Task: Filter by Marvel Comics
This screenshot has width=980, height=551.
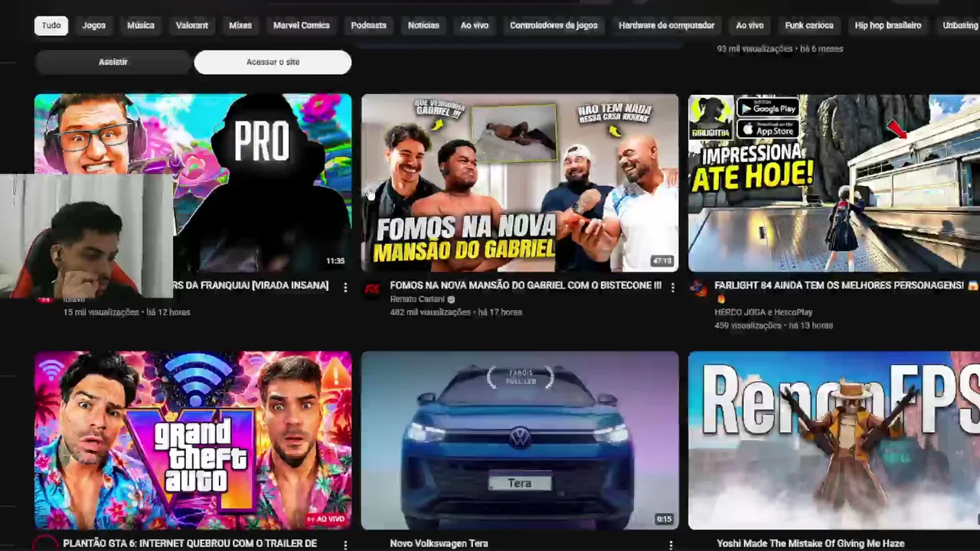Action: pyautogui.click(x=302, y=25)
